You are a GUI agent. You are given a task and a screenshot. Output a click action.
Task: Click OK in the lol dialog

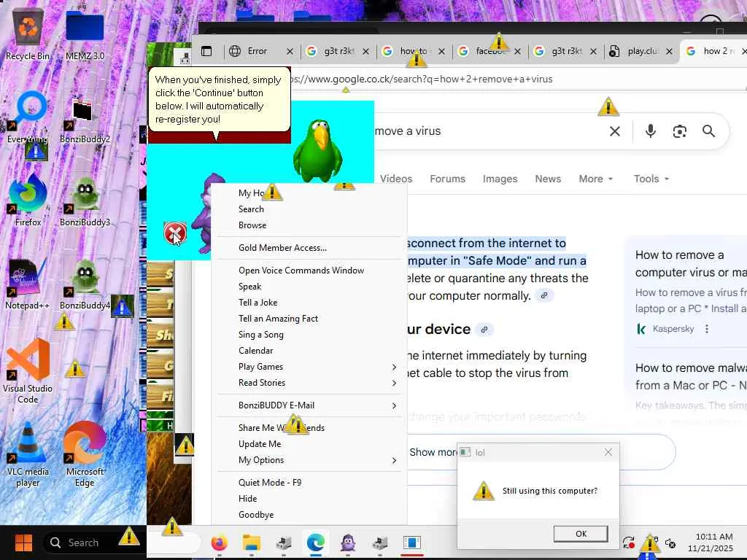pos(581,534)
